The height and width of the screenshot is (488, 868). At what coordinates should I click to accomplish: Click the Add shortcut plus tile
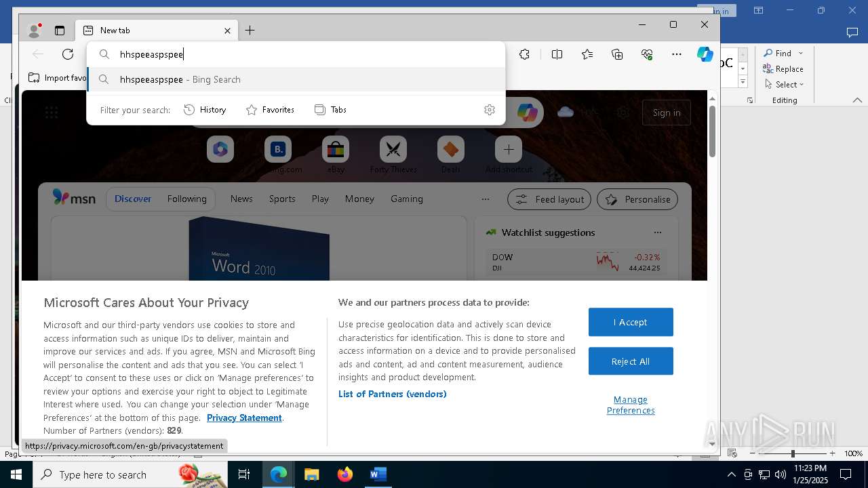click(x=509, y=150)
